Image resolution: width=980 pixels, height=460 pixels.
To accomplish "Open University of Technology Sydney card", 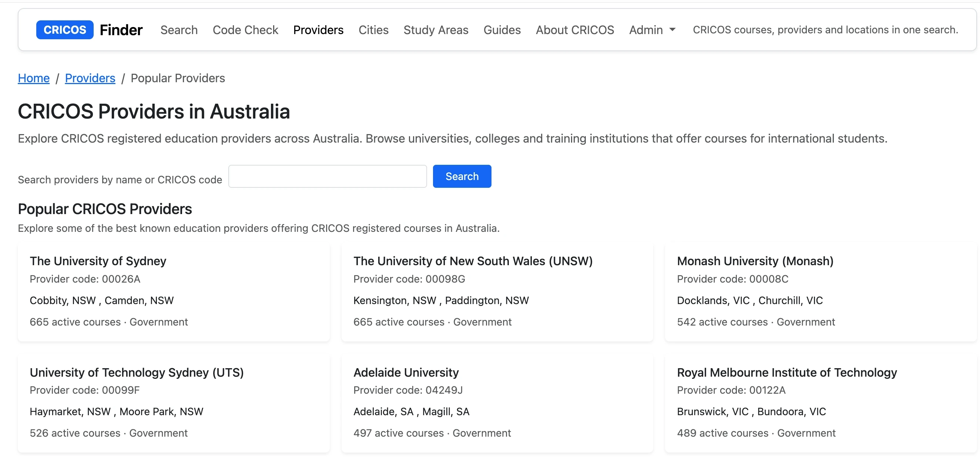I will pyautogui.click(x=174, y=403).
